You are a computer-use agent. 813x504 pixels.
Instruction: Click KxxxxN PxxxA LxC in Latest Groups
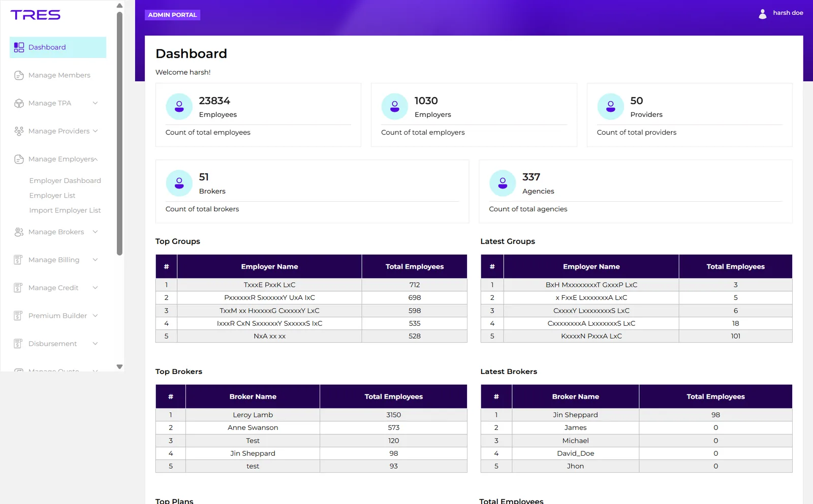point(591,336)
